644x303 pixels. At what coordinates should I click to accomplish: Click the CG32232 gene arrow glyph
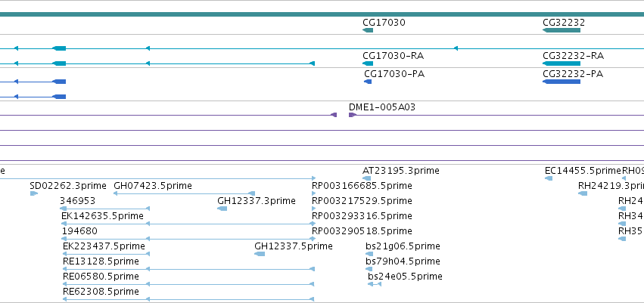tap(562, 30)
